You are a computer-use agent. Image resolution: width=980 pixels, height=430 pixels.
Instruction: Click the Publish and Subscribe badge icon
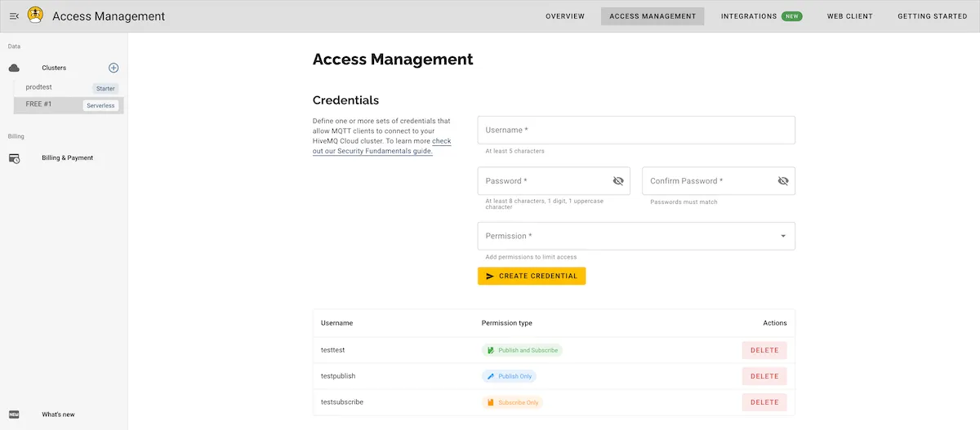click(491, 350)
